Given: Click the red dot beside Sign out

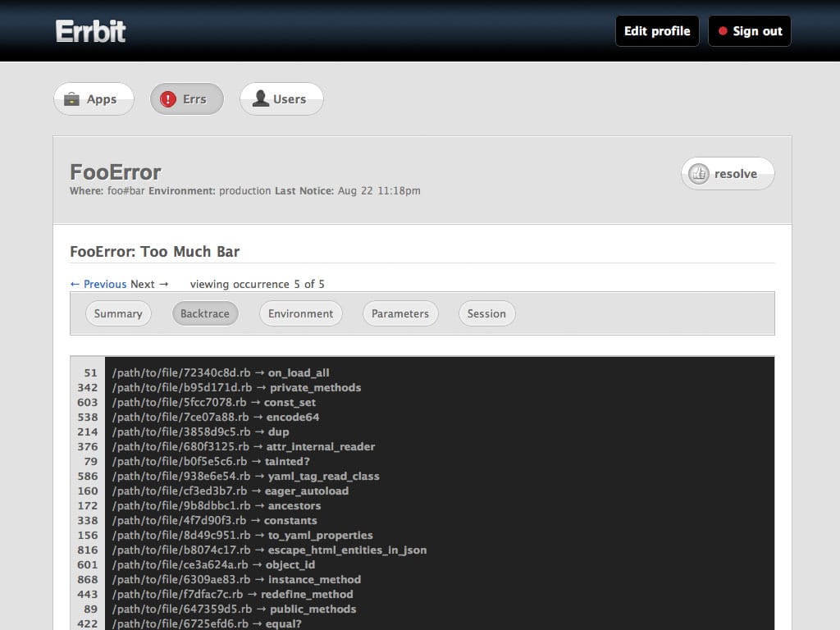Looking at the screenshot, I should (x=723, y=31).
